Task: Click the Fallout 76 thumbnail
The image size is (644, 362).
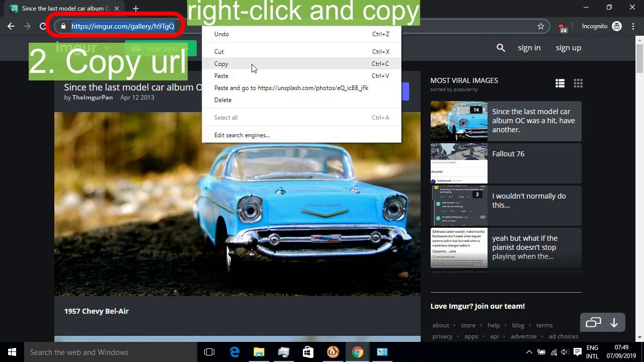Action: (x=459, y=163)
